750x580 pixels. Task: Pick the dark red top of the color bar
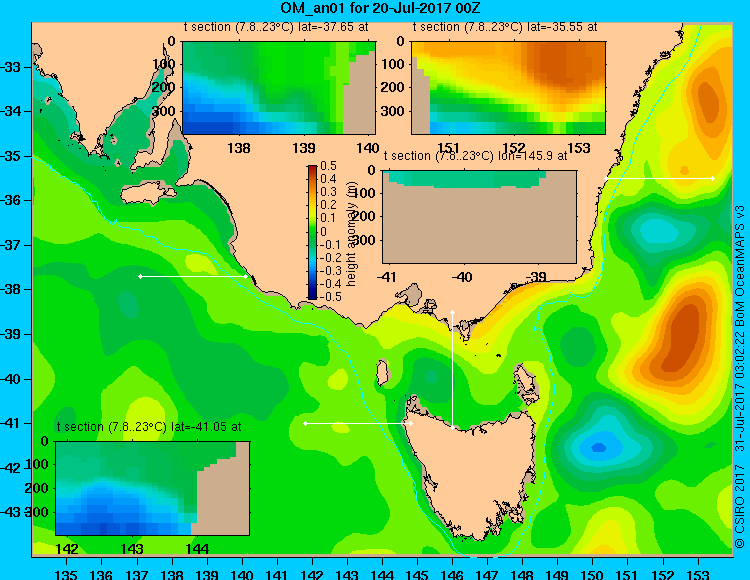pos(312,169)
